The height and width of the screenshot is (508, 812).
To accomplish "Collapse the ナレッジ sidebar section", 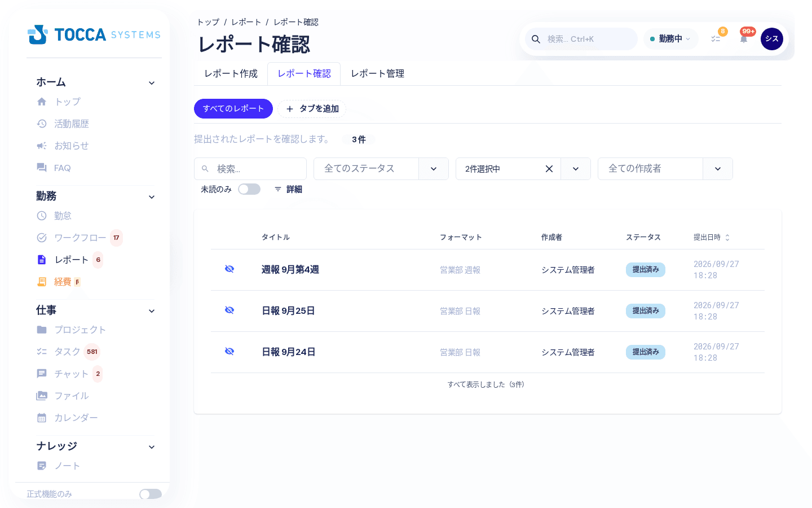I will pos(152,447).
